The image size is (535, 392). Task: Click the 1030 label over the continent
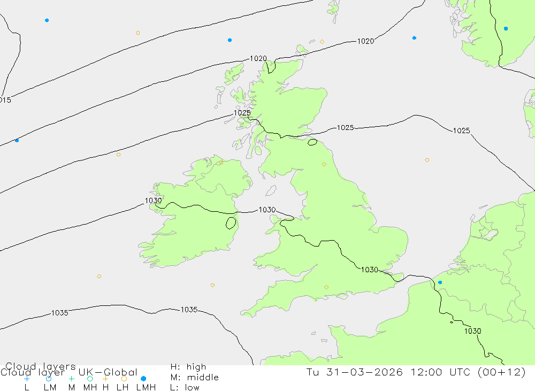click(472, 331)
